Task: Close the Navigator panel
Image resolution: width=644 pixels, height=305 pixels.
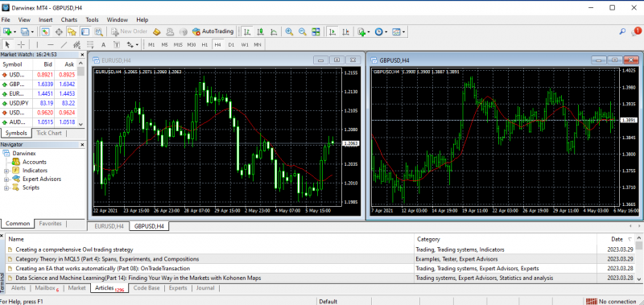Action: tap(82, 145)
